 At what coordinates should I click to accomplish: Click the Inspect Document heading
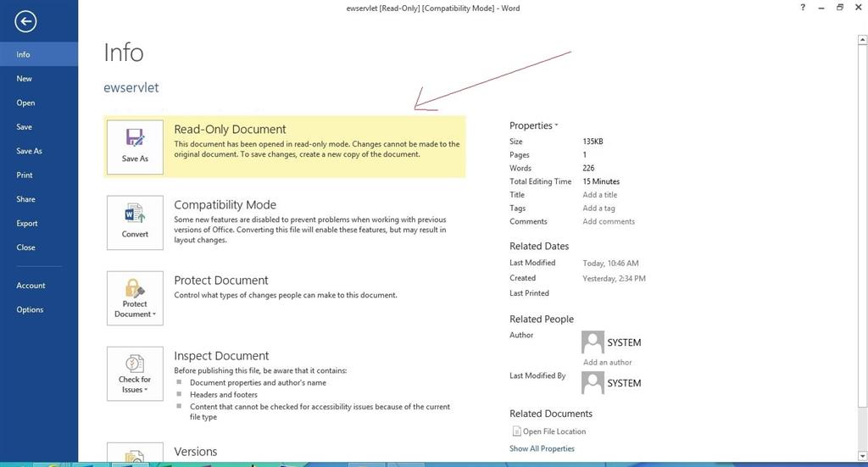[221, 356]
